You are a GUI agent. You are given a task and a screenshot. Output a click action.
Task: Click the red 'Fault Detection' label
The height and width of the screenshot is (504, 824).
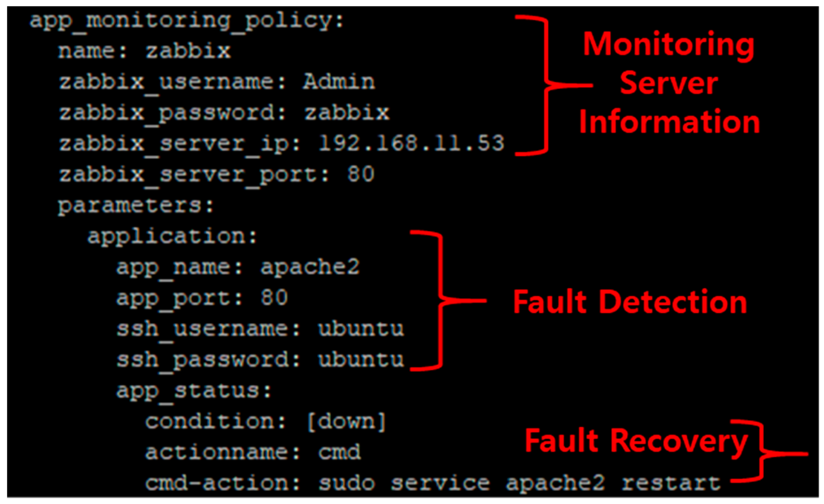point(630,302)
